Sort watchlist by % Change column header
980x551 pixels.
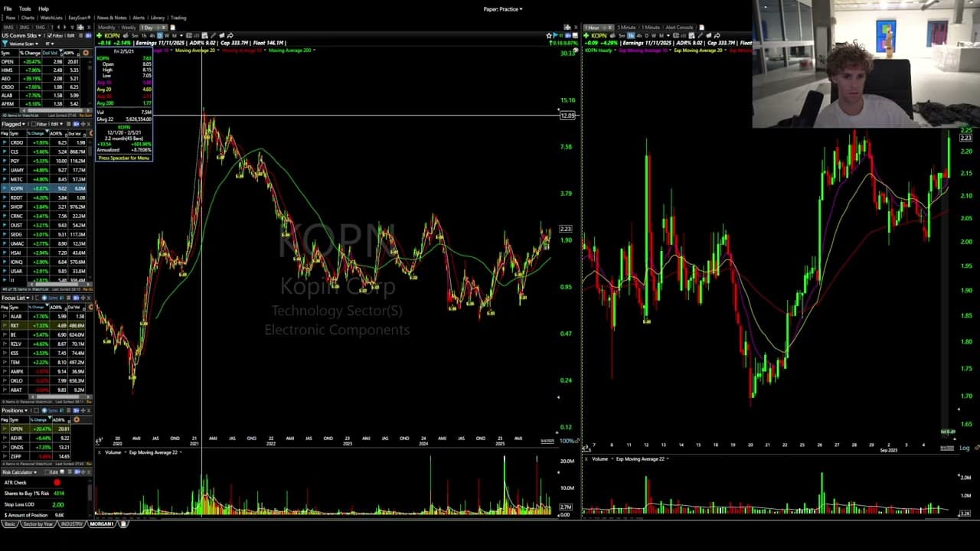29,53
